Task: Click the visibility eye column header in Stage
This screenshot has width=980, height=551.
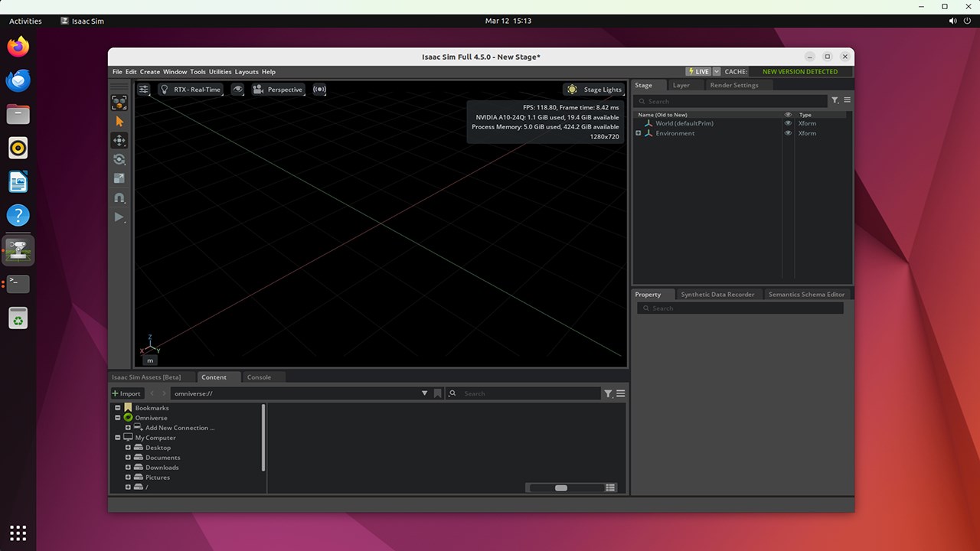Action: click(x=788, y=115)
